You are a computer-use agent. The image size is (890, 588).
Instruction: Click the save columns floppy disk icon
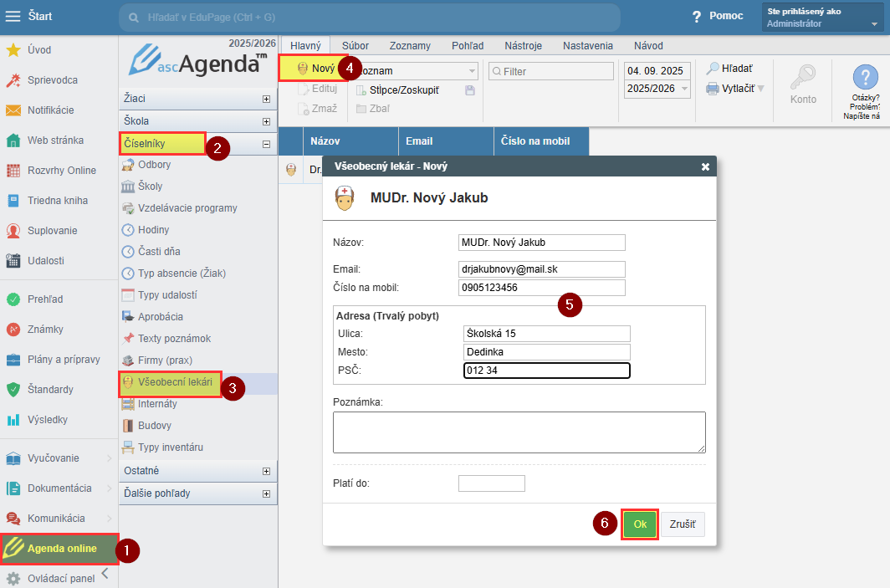469,90
